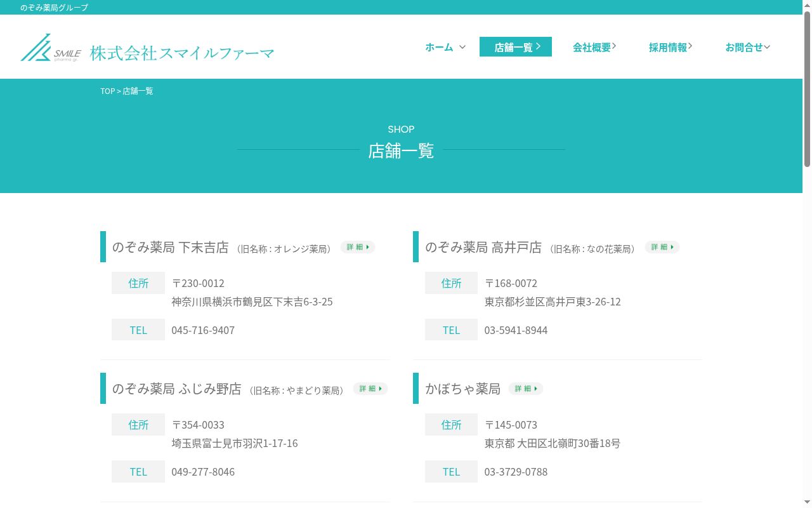Viewport: 812px width, 508px height.
Task: Click phone number 03-3729-0788
Action: (516, 472)
